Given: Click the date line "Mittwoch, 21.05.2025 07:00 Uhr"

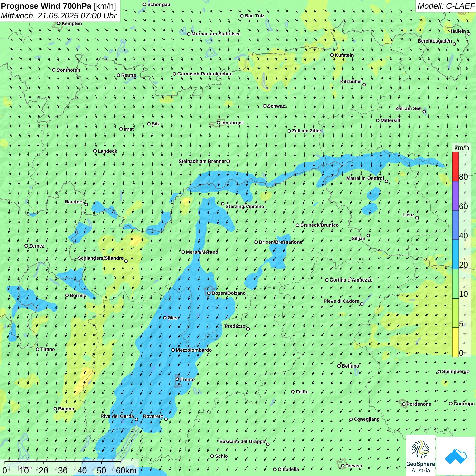Looking at the screenshot, I should 59,16.
